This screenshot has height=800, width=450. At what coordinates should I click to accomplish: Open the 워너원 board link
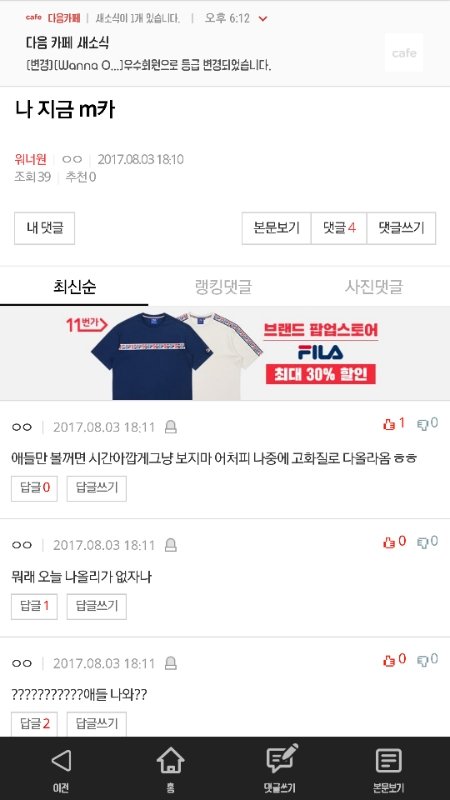tap(31, 160)
